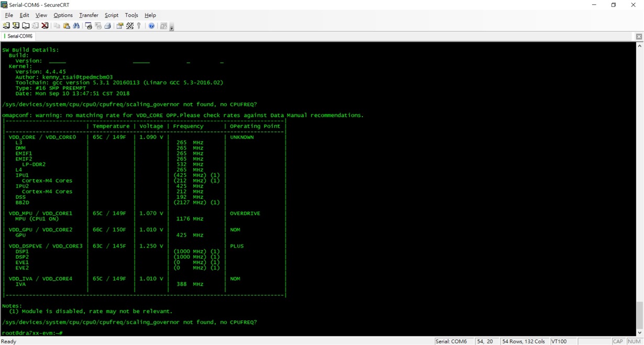644x345 pixels.
Task: Click the Paste clipboard icon
Action: point(66,26)
